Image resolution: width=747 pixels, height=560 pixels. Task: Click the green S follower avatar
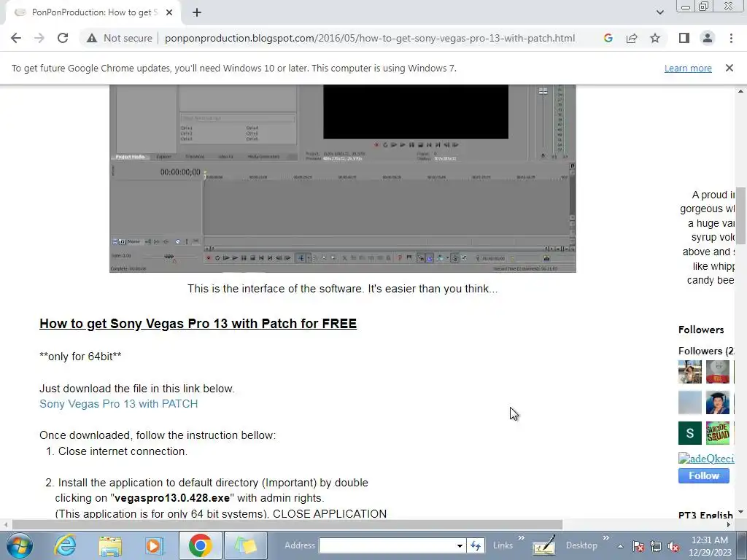click(690, 433)
